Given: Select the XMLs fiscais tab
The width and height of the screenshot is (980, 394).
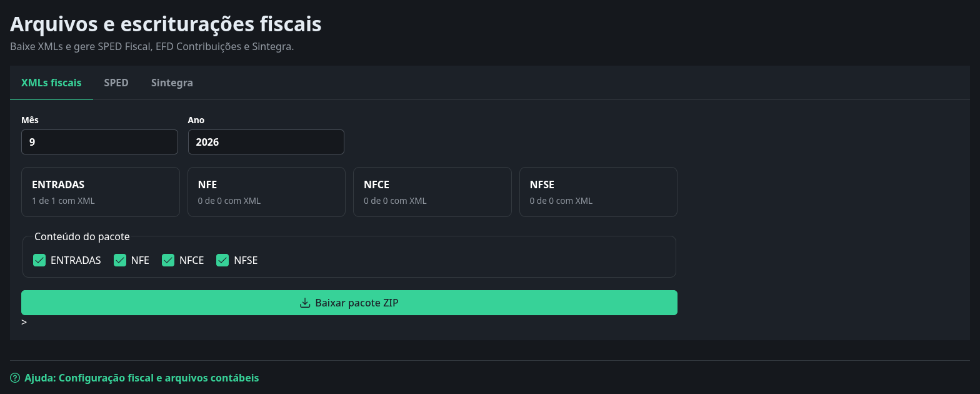Looking at the screenshot, I should (x=51, y=83).
